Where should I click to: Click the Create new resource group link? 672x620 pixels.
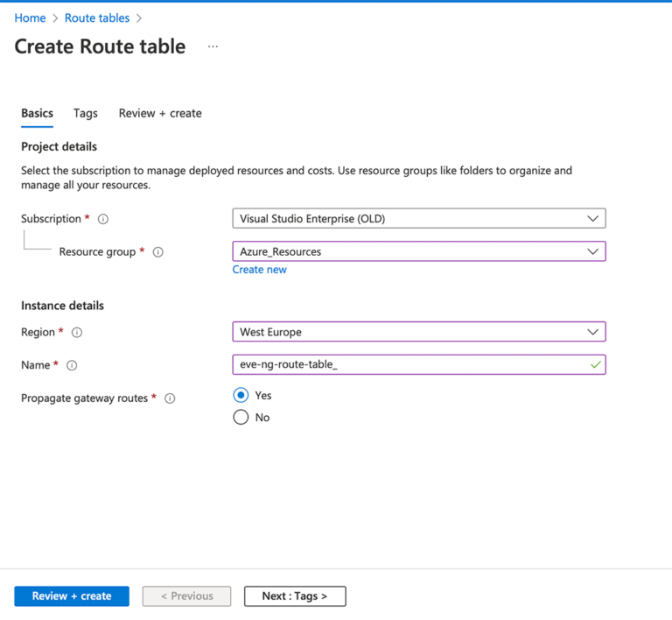click(x=259, y=270)
